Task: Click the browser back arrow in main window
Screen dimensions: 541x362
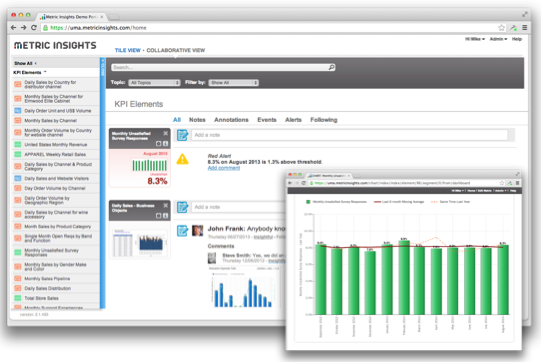Action: 13,28
